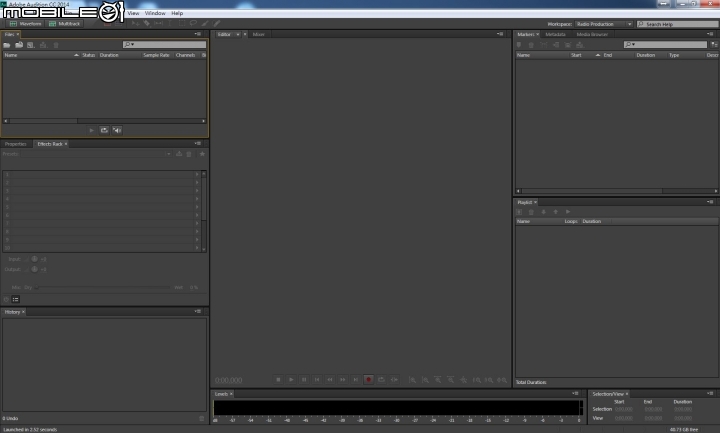720x433 pixels.
Task: Select the Razor tool in toolbar
Action: (x=146, y=23)
